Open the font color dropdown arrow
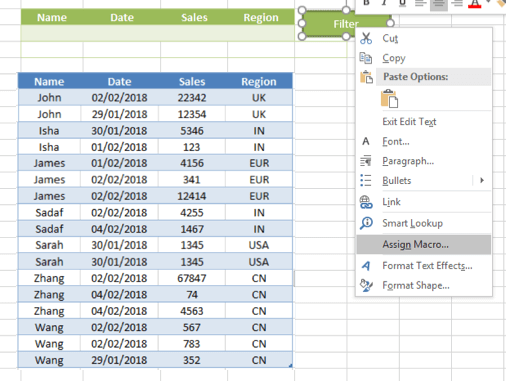The height and width of the screenshot is (381, 506). (x=488, y=2)
